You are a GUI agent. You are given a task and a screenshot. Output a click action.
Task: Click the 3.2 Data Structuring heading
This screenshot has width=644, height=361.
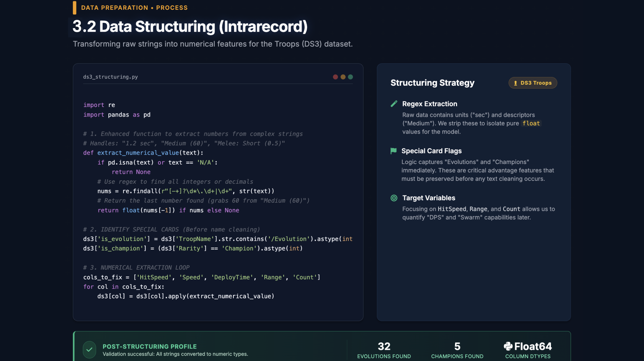pos(190,27)
